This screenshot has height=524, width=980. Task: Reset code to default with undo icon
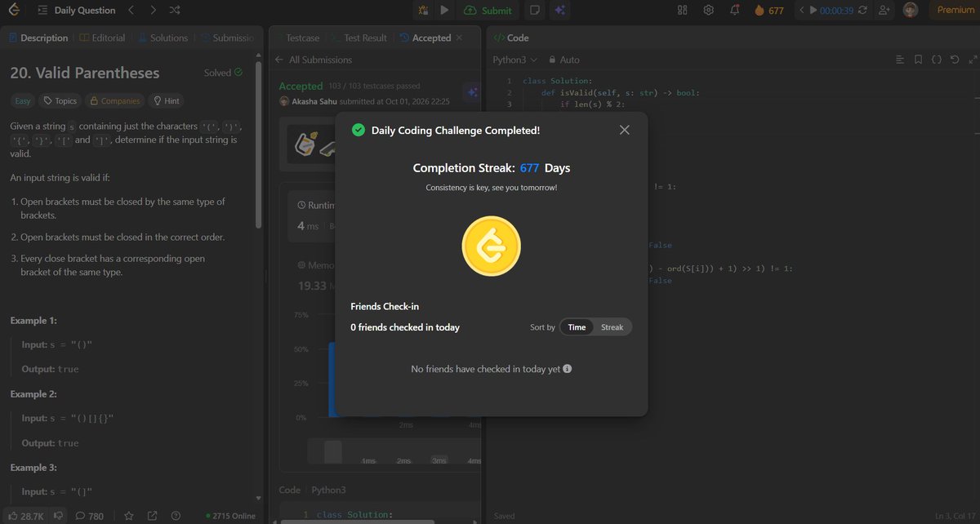[x=954, y=60]
